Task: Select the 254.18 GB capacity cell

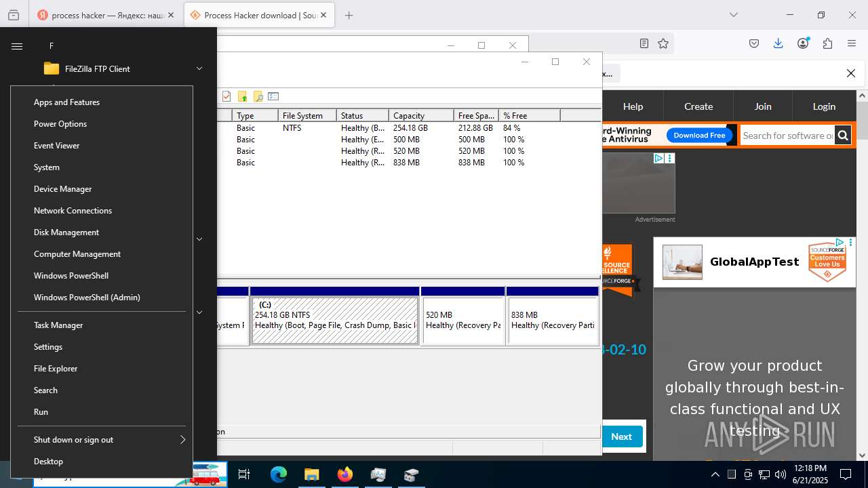Action: pyautogui.click(x=410, y=128)
